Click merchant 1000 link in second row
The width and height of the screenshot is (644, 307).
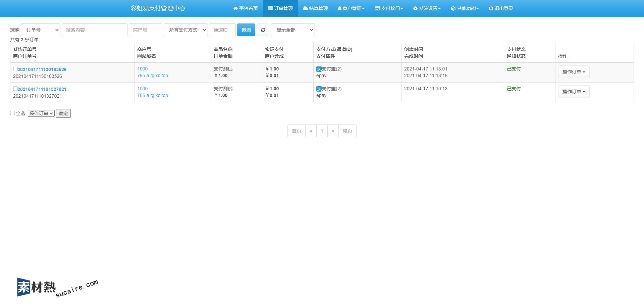pos(142,89)
